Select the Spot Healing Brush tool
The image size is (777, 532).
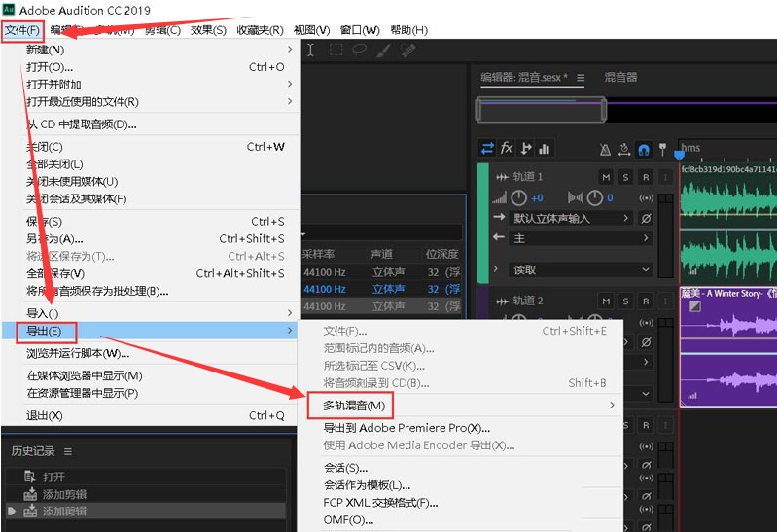pyautogui.click(x=407, y=50)
